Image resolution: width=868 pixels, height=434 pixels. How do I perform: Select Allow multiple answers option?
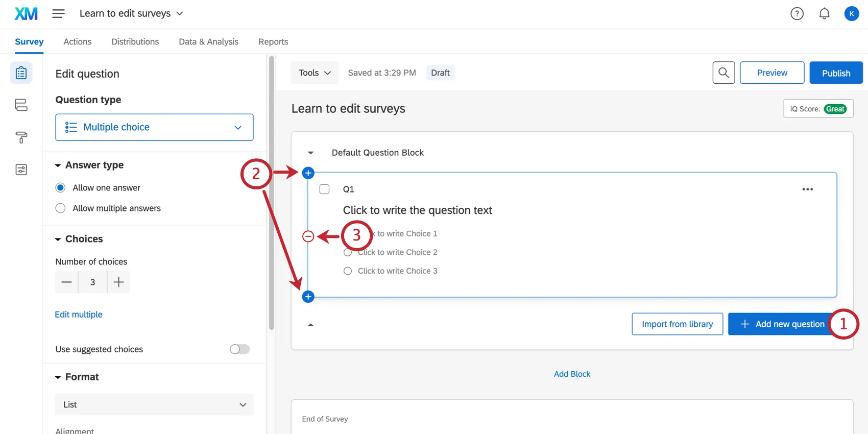click(x=61, y=208)
